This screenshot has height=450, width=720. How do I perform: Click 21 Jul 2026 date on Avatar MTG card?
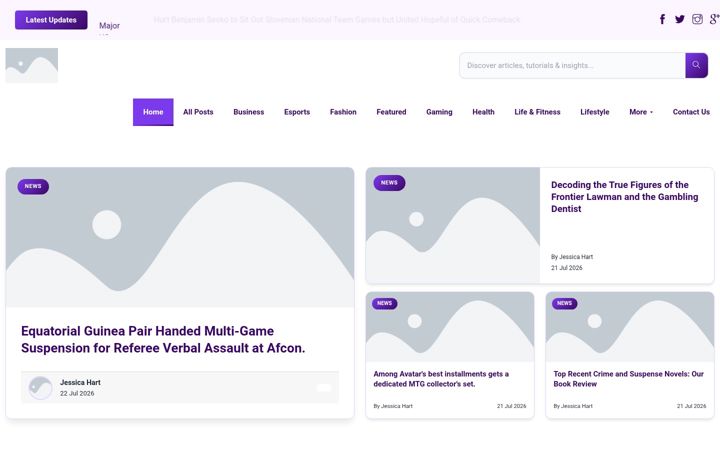tap(512, 406)
